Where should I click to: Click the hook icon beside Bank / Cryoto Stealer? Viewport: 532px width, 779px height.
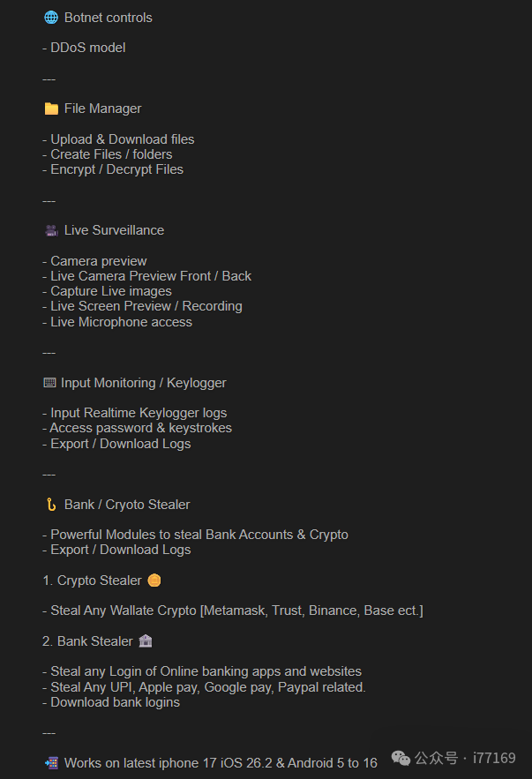click(51, 505)
